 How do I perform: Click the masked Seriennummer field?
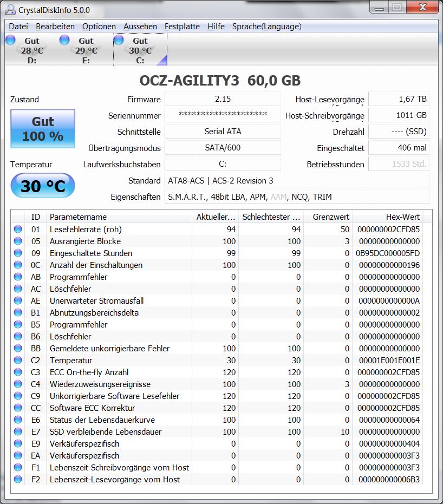pos(223,115)
